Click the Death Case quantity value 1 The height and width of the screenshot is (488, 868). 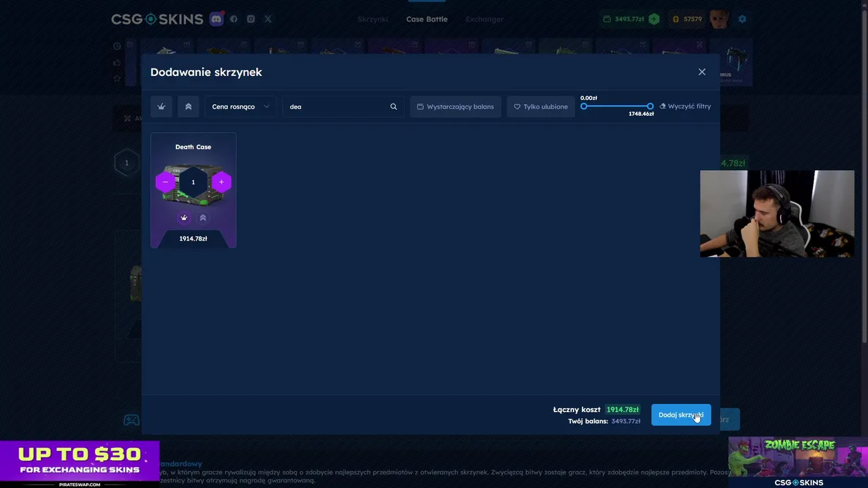pyautogui.click(x=193, y=182)
